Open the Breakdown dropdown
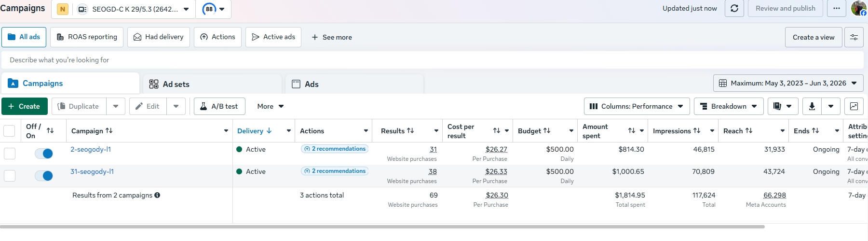The width and height of the screenshot is (868, 241). pos(729,106)
